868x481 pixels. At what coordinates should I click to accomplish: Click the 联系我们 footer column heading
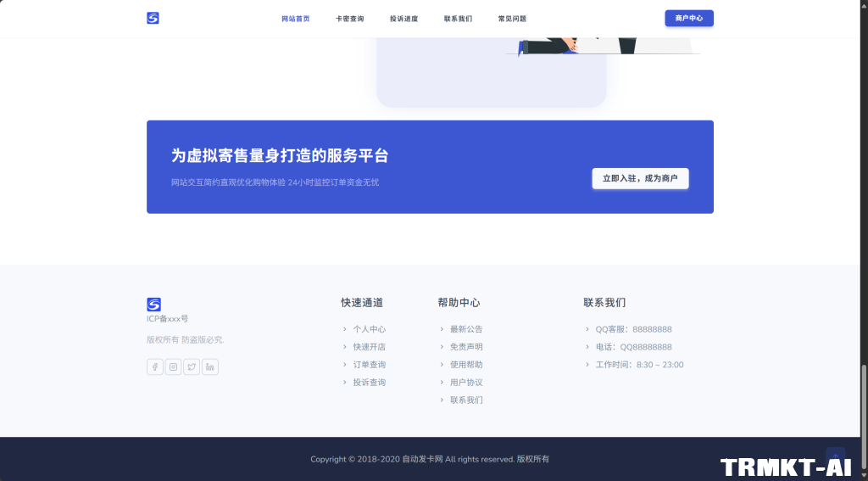point(604,303)
